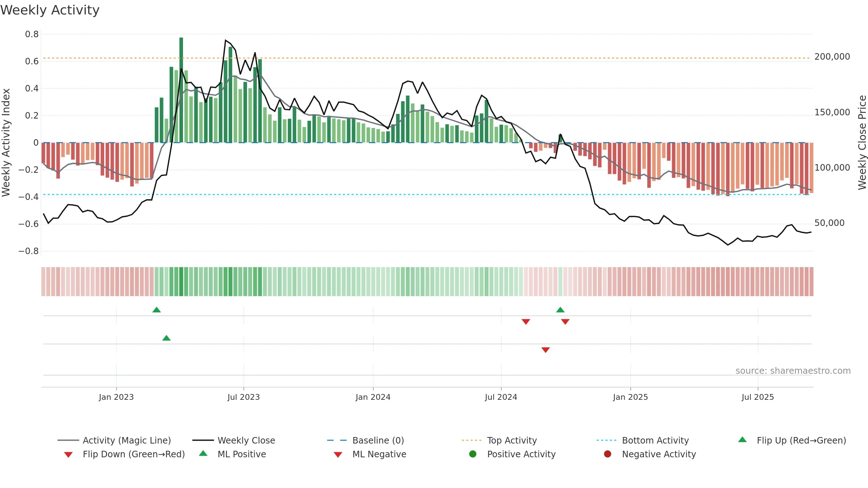Click the red Negative Activity legend dot
Viewport: 868px width, 488px height.
pyautogui.click(x=608, y=454)
